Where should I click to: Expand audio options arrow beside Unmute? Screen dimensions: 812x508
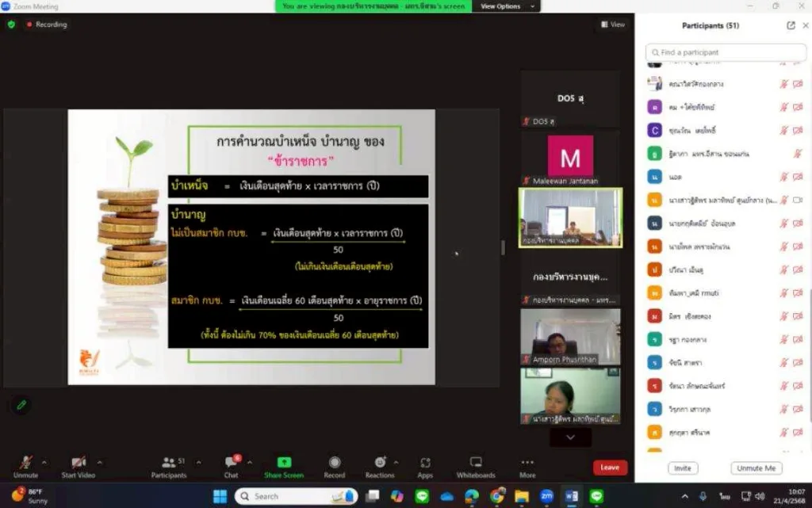pos(44,461)
